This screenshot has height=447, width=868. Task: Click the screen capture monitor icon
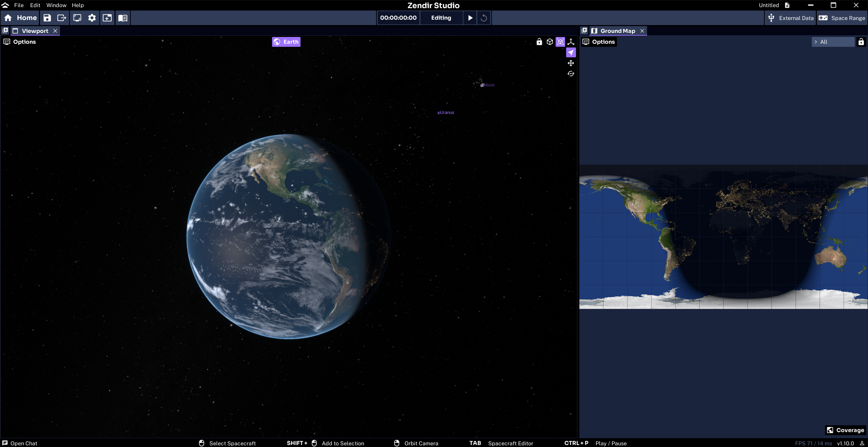pos(77,18)
